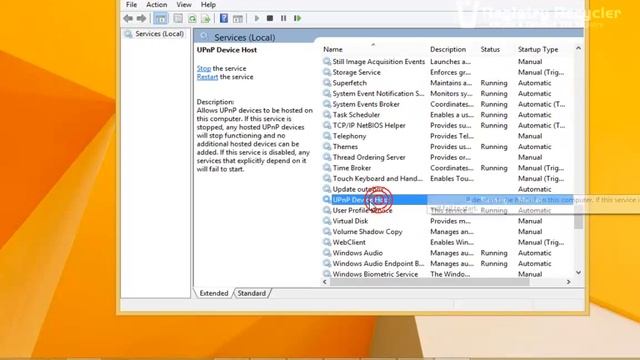Click the Task Scheduler description cell
This screenshot has height=360, width=640.
point(452,115)
